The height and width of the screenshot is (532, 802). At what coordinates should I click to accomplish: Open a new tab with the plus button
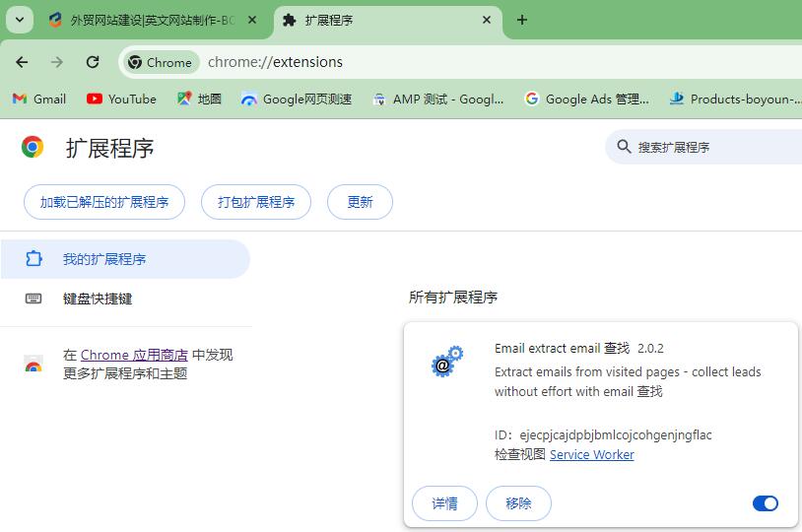pyautogui.click(x=522, y=20)
